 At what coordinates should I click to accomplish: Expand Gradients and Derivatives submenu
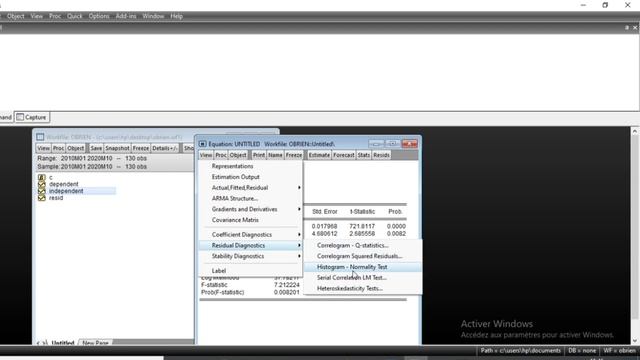coord(251,209)
